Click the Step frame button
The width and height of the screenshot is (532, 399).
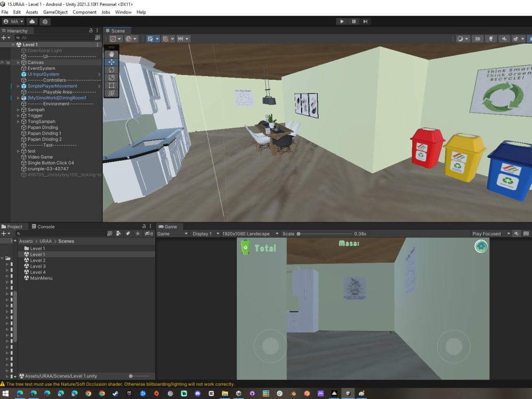365,21
